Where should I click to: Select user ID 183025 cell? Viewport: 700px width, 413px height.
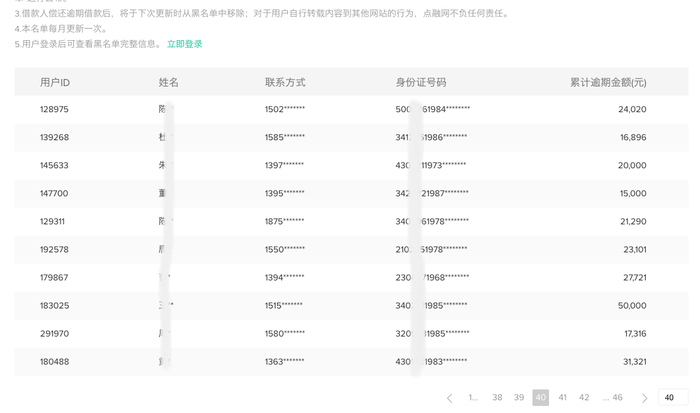click(54, 306)
